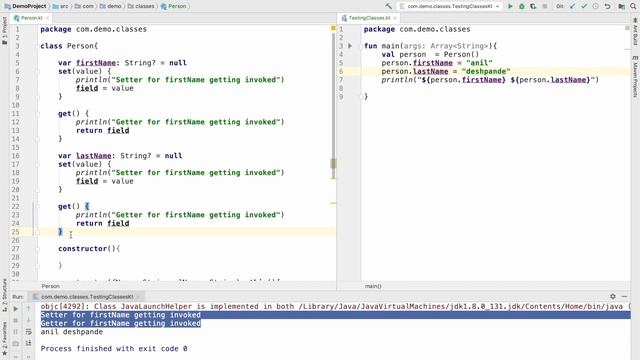This screenshot has width=640, height=360.
Task: Open Run panel settings gear
Action: [613, 296]
